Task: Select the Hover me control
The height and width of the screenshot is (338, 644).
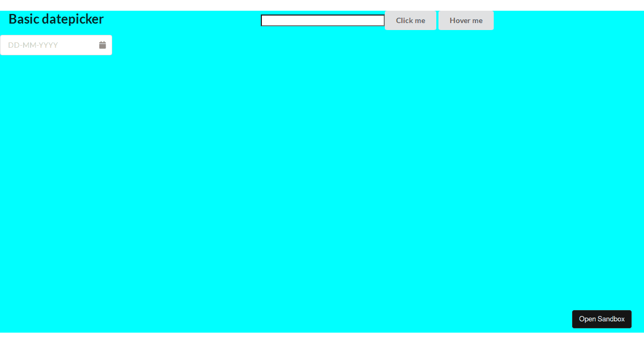Action: [x=466, y=20]
